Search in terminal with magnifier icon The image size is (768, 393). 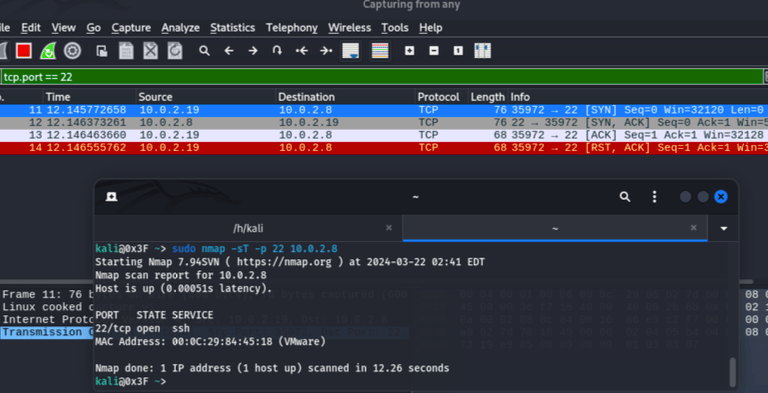point(624,197)
